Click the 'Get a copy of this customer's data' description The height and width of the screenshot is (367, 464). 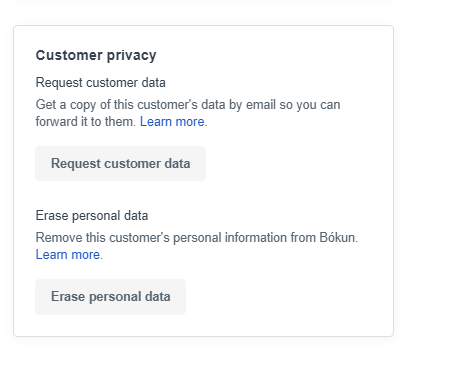(x=188, y=113)
